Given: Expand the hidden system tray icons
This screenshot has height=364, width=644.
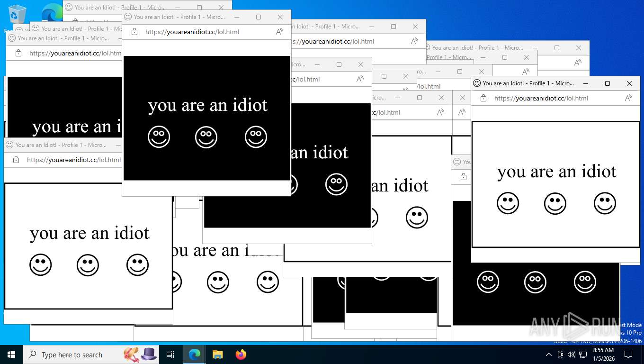Looking at the screenshot, I should pos(549,355).
